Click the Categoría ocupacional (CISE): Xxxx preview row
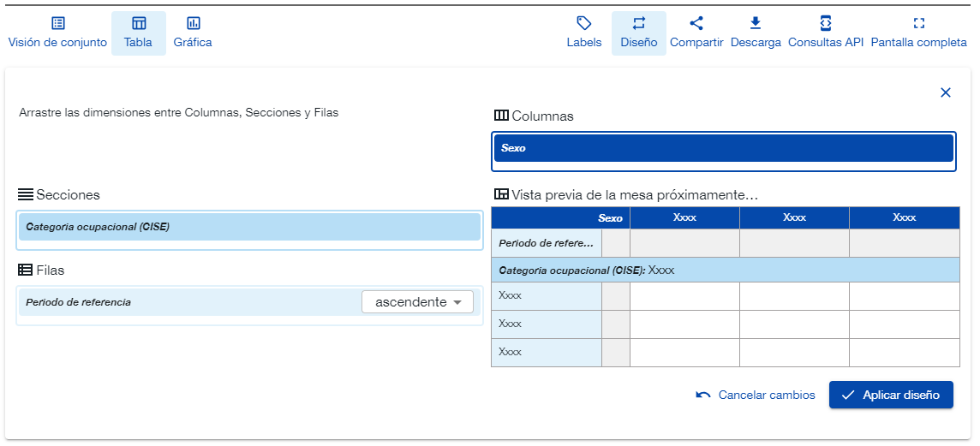Viewport: 980px width, 446px height. tap(726, 270)
